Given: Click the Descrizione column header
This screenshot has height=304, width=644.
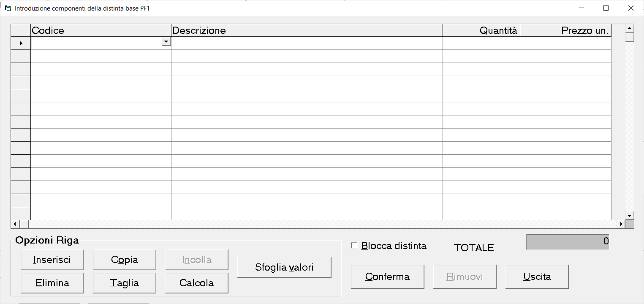Looking at the screenshot, I should 307,30.
